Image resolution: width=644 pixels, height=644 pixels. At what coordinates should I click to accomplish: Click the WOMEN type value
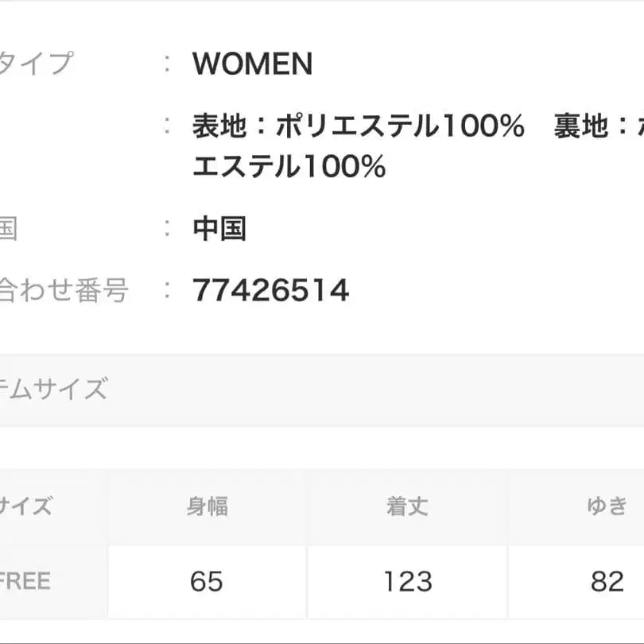252,64
